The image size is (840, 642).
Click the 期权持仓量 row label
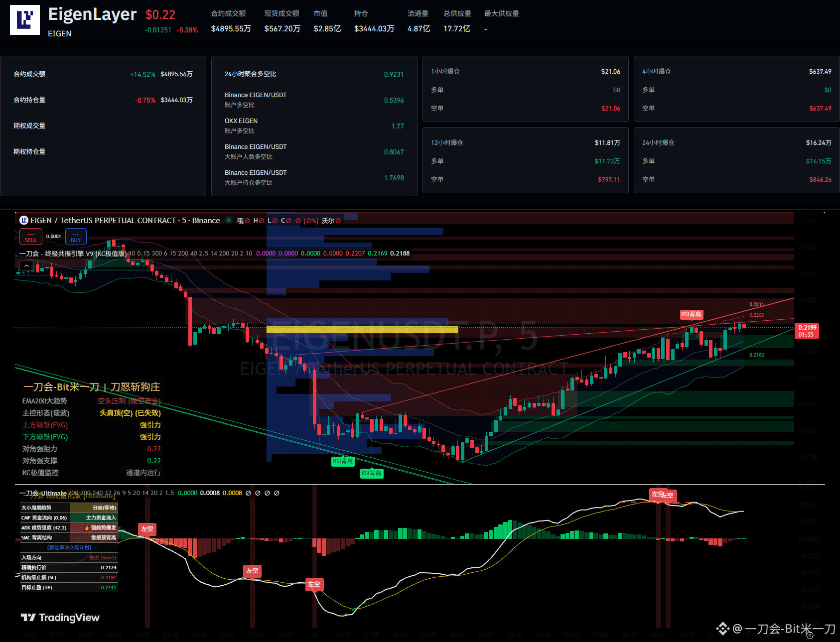[29, 151]
